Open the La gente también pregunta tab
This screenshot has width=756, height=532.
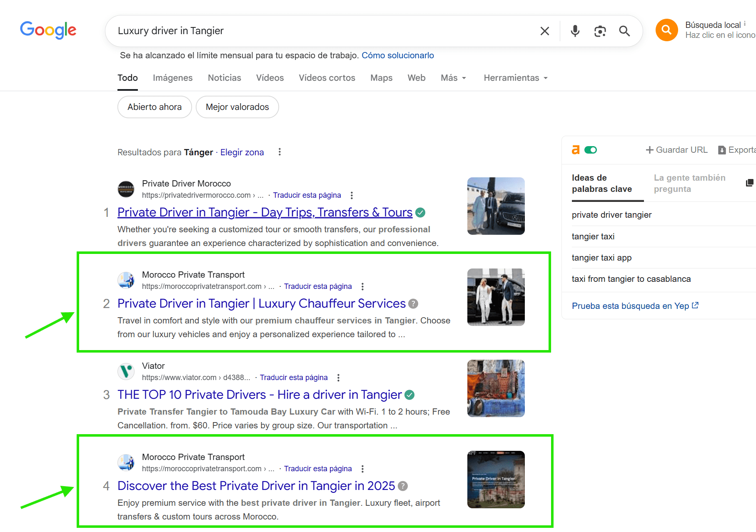coord(689,183)
